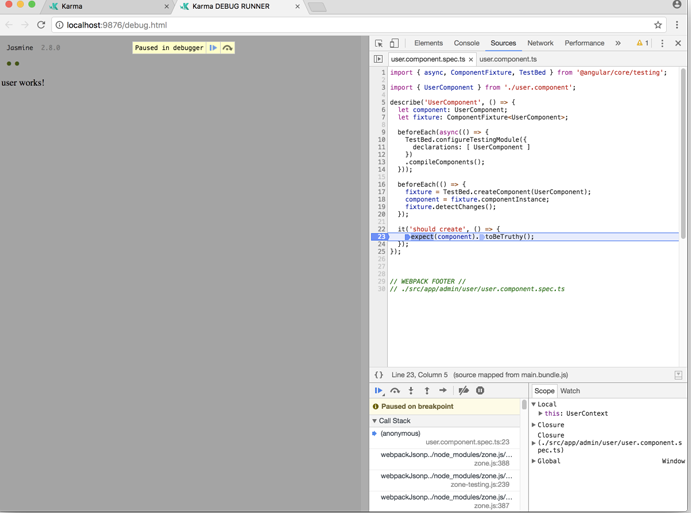Click the pretty print braces icon

pos(379,375)
